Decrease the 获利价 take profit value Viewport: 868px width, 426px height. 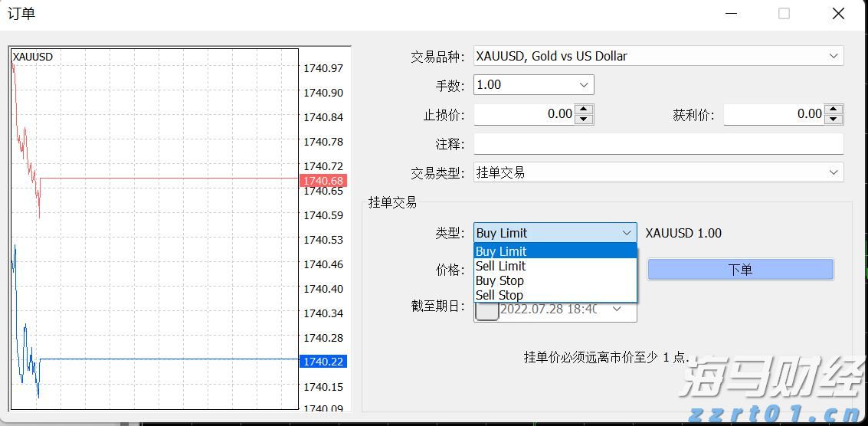pyautogui.click(x=834, y=119)
